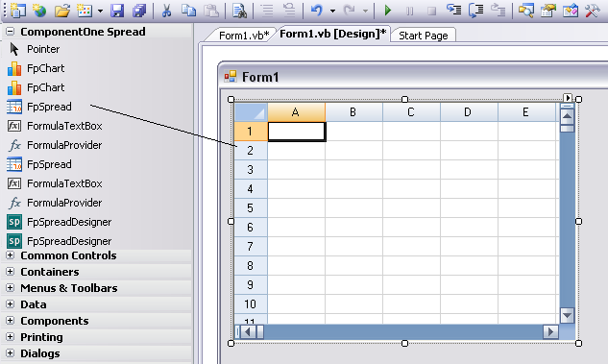This screenshot has height=364, width=608.
Task: Click the New Project toolbar icon
Action: click(17, 11)
